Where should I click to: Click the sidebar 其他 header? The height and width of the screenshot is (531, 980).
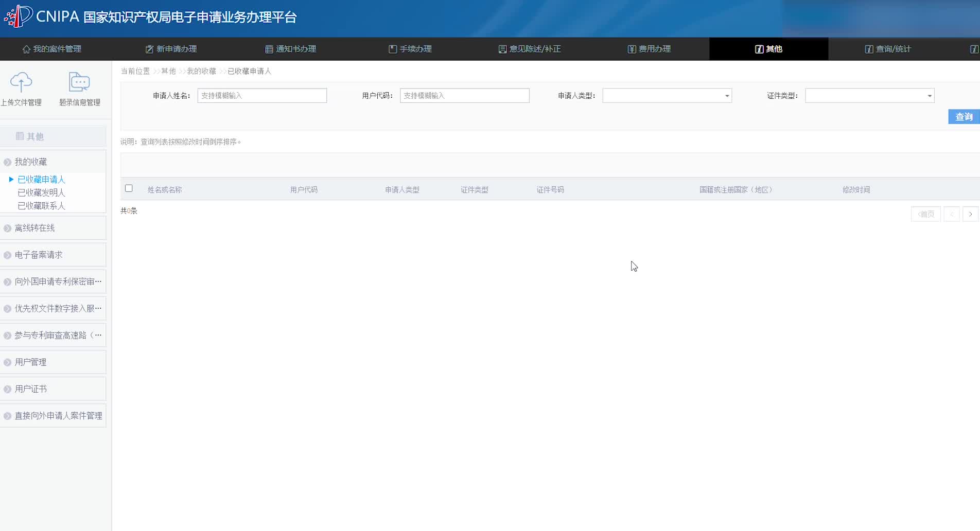pos(54,136)
